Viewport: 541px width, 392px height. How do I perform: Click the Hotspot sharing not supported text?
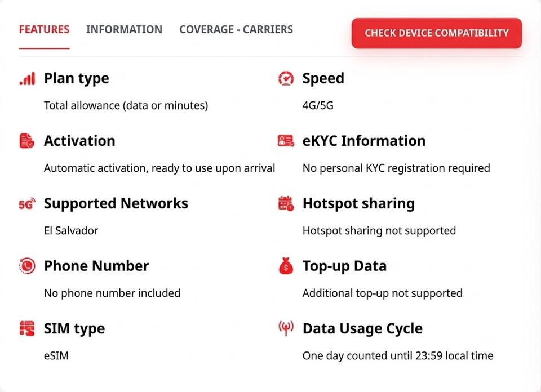(379, 230)
